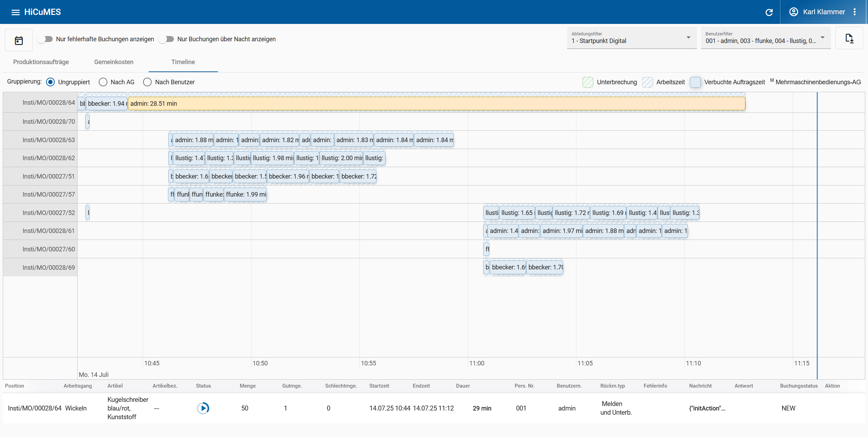The image size is (868, 441).
Task: Click the refresh icon in header
Action: coord(769,12)
